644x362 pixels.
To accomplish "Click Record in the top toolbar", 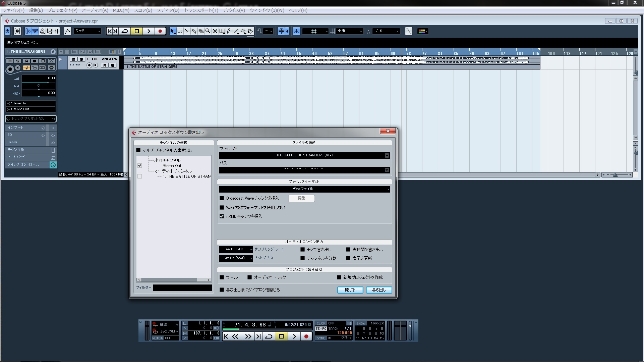I will [160, 31].
